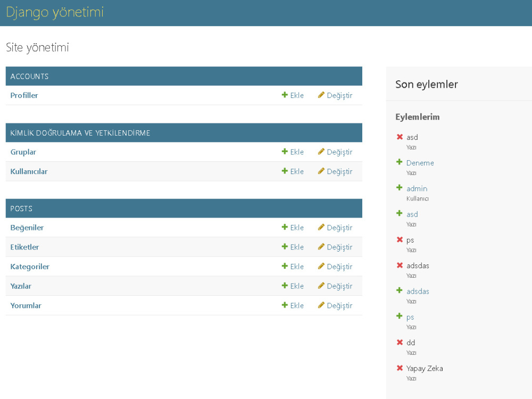Image resolution: width=532 pixels, height=399 pixels.
Task: Click the pencil icon in Gruplar row
Action: point(321,152)
